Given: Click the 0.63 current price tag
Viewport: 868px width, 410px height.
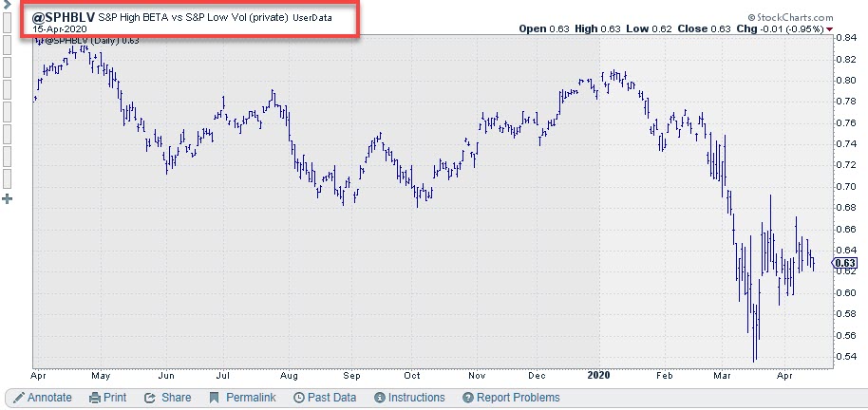Looking at the screenshot, I should point(844,263).
